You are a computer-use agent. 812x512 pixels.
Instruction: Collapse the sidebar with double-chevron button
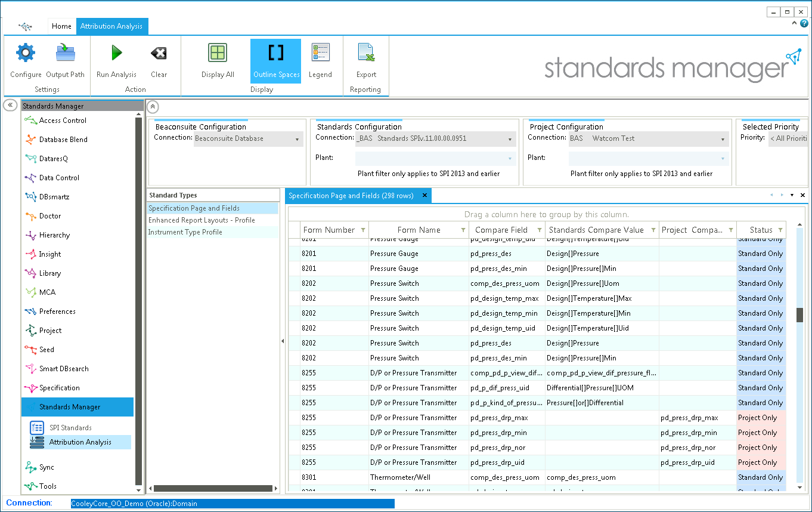click(x=10, y=104)
